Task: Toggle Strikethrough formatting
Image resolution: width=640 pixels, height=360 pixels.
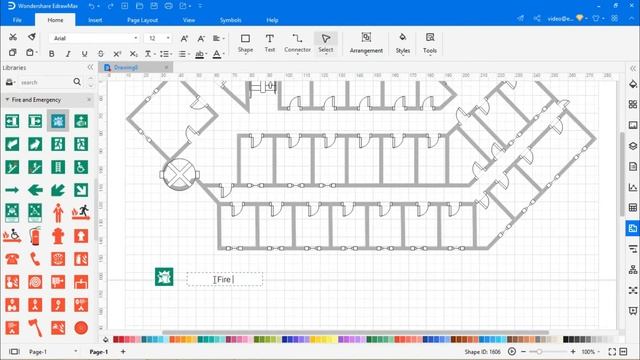Action: pos(101,53)
